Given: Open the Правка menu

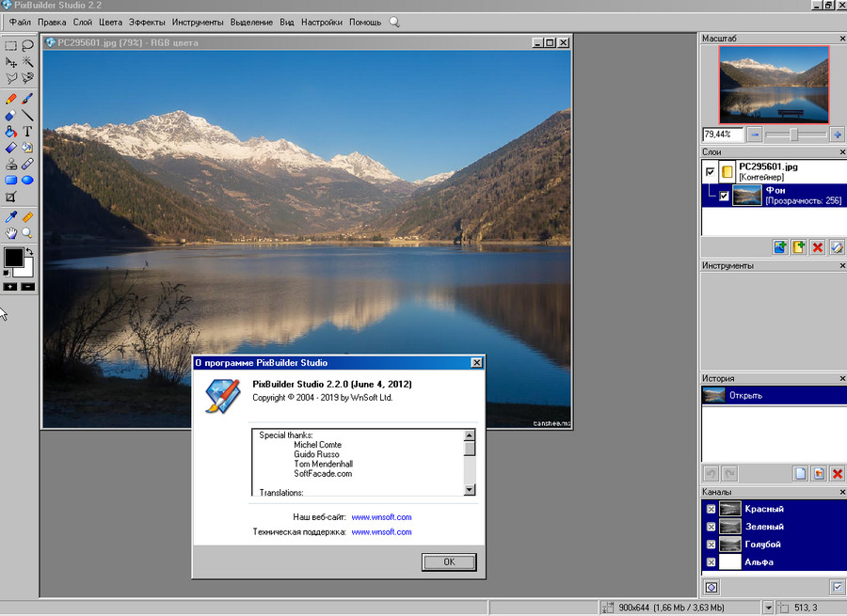Looking at the screenshot, I should coord(52,23).
